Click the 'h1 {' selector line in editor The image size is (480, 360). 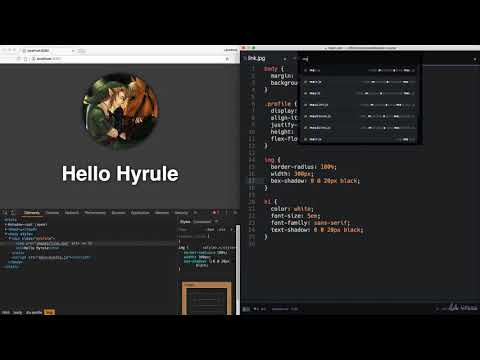pos(270,202)
